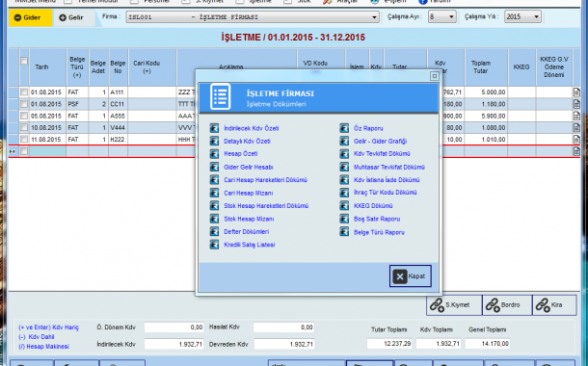Image resolution: width=588 pixels, height=366 pixels.
Task: Open the Çalışma Yılı year dropdown
Action: [x=522, y=17]
